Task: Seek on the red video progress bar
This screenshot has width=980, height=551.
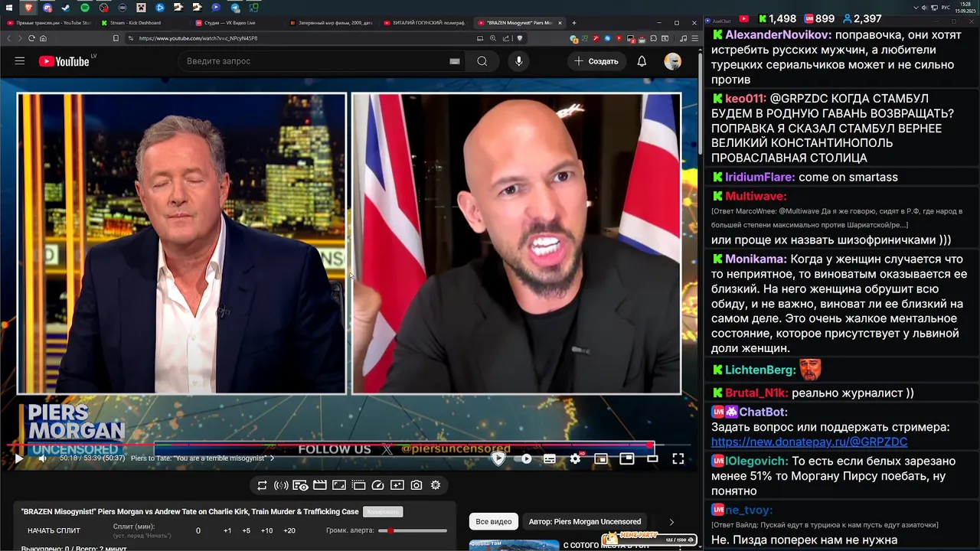Action: tap(348, 445)
